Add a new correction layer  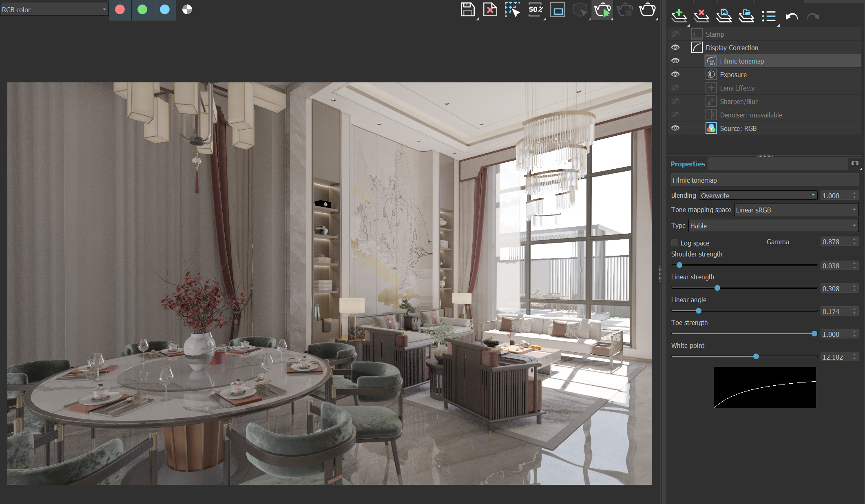coord(679,16)
